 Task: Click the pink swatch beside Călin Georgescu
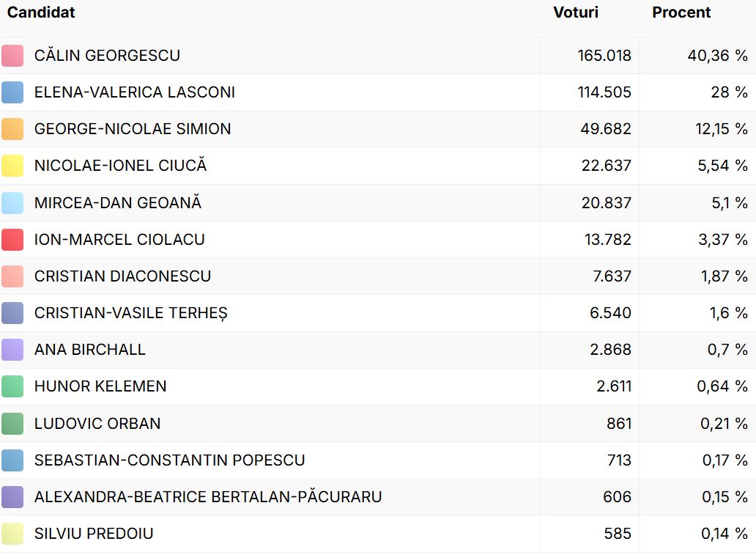tap(12, 56)
